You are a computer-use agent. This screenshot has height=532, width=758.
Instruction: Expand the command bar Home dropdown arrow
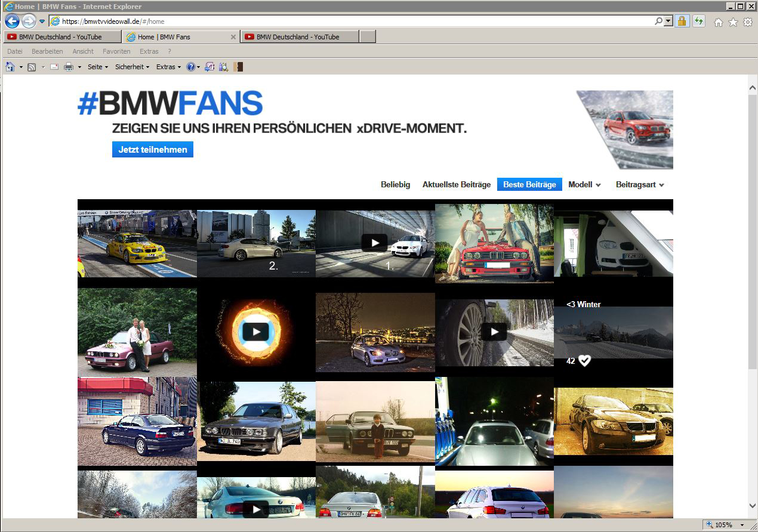click(21, 67)
